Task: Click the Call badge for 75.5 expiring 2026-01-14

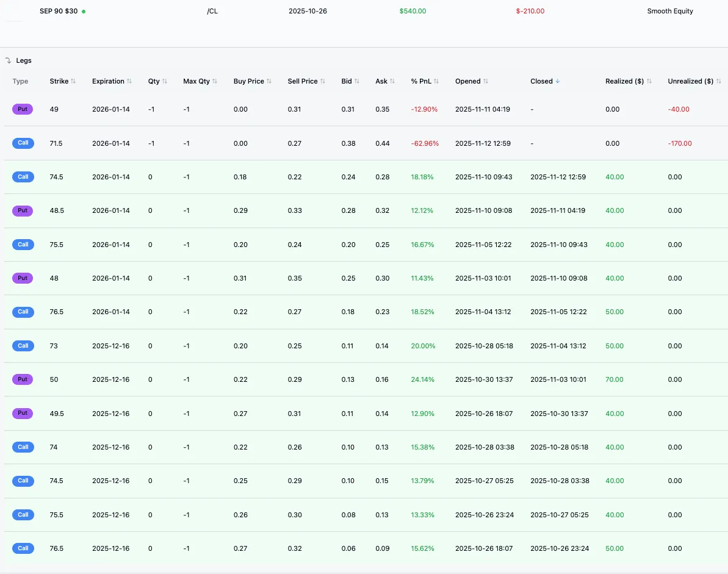Action: click(23, 245)
